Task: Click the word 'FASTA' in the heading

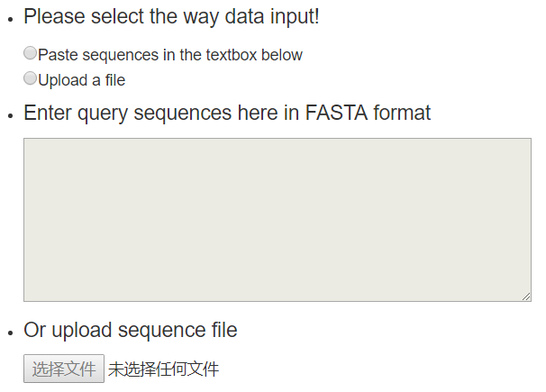Action: click(335, 113)
